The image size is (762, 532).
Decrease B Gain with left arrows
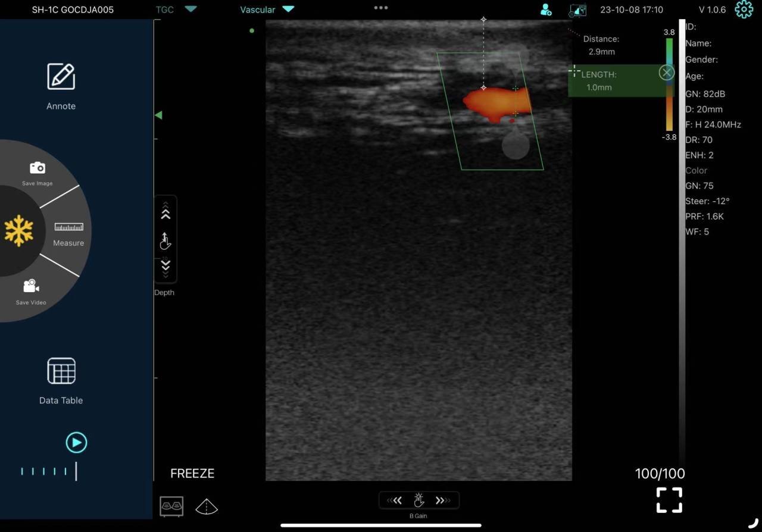[x=395, y=500]
